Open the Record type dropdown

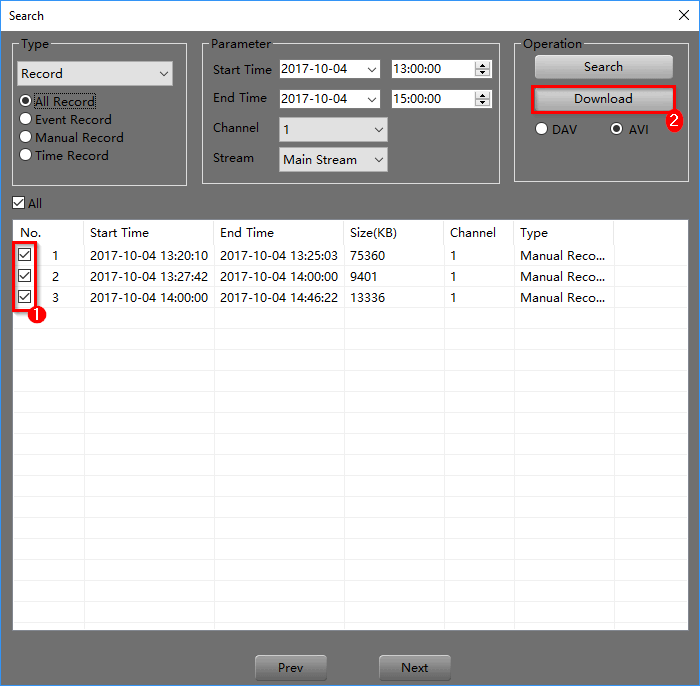coord(95,74)
